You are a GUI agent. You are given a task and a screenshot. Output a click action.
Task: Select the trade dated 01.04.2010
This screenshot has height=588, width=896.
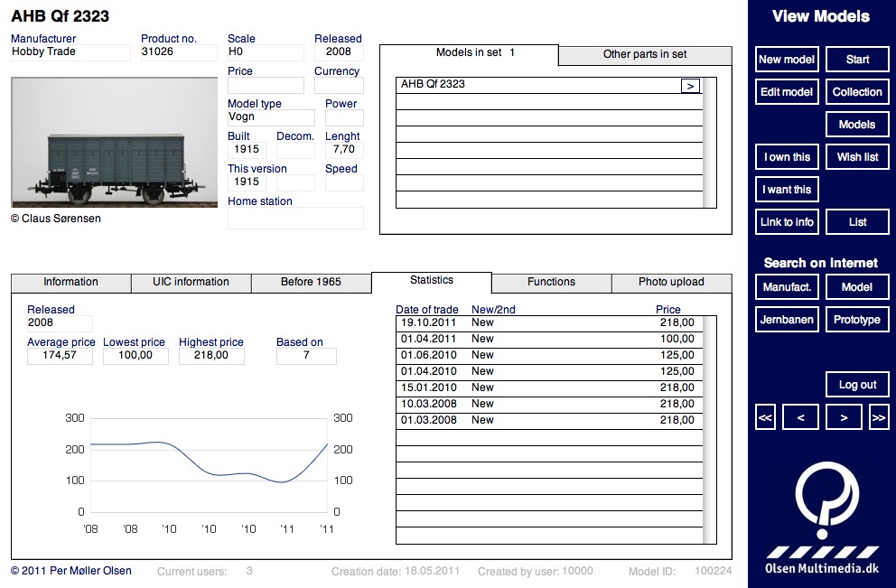(549, 372)
